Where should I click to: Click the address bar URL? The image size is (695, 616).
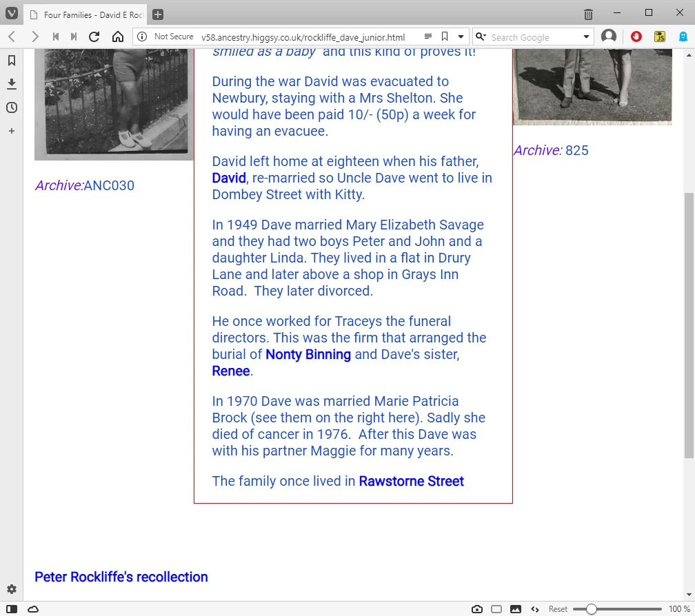tap(303, 37)
